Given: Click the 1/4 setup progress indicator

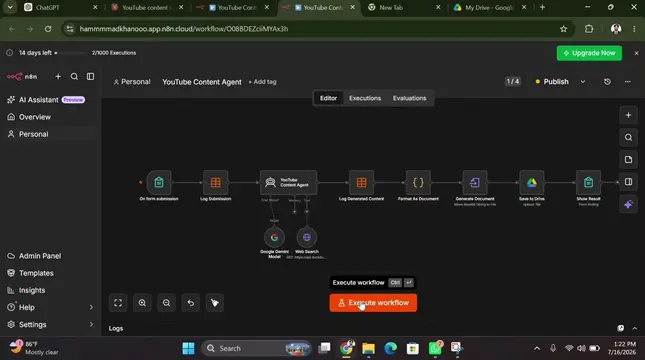Looking at the screenshot, I should [513, 81].
